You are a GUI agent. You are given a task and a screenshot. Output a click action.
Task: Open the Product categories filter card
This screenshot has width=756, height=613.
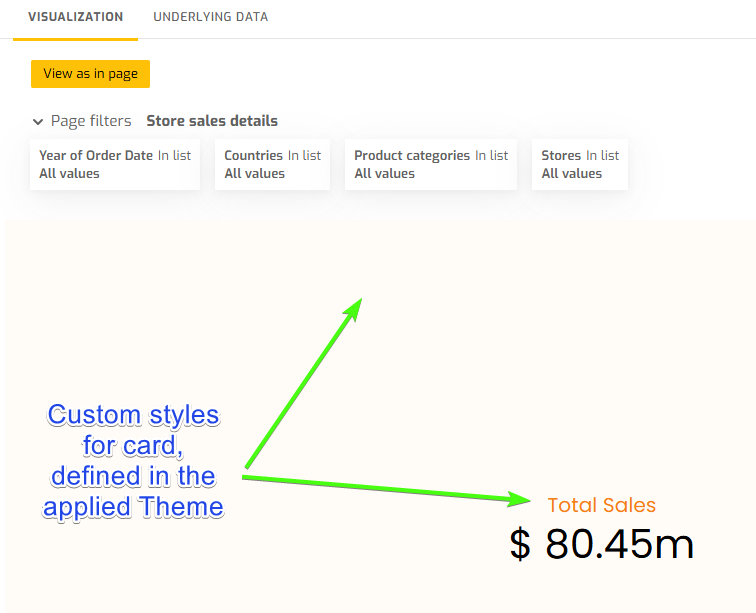point(431,165)
